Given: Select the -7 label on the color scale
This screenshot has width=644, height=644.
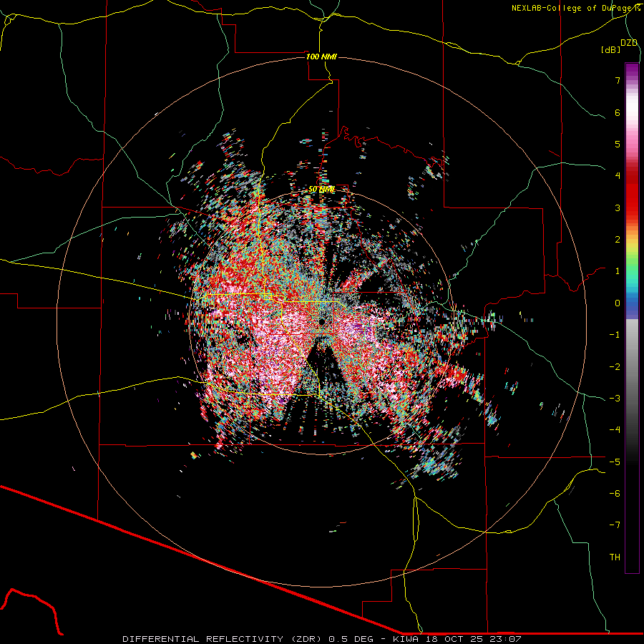Looking at the screenshot, I should (x=615, y=525).
